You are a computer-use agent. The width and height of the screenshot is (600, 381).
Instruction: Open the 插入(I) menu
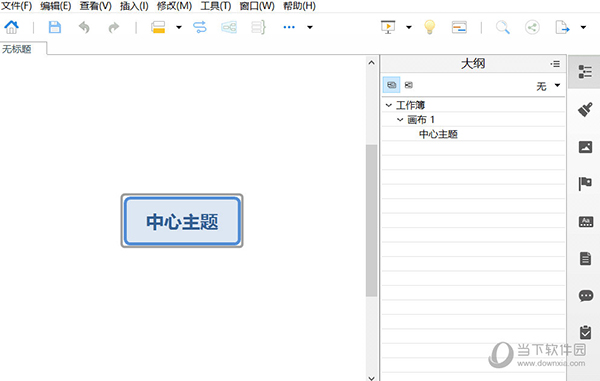[x=134, y=6]
